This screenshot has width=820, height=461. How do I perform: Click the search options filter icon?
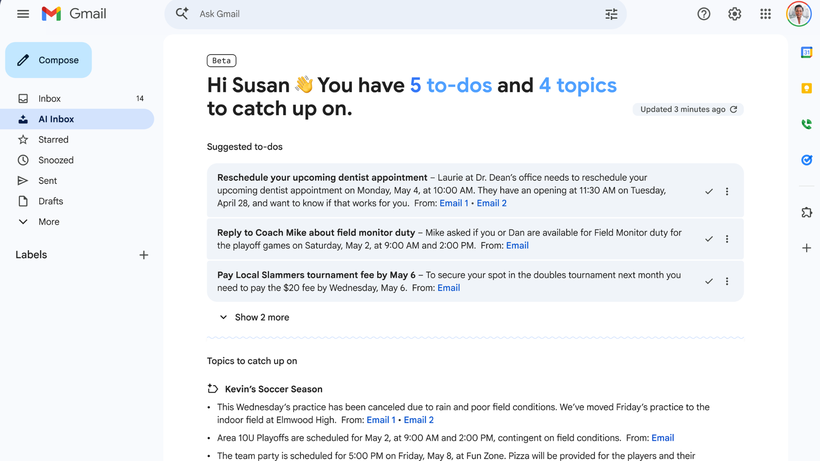pyautogui.click(x=611, y=14)
